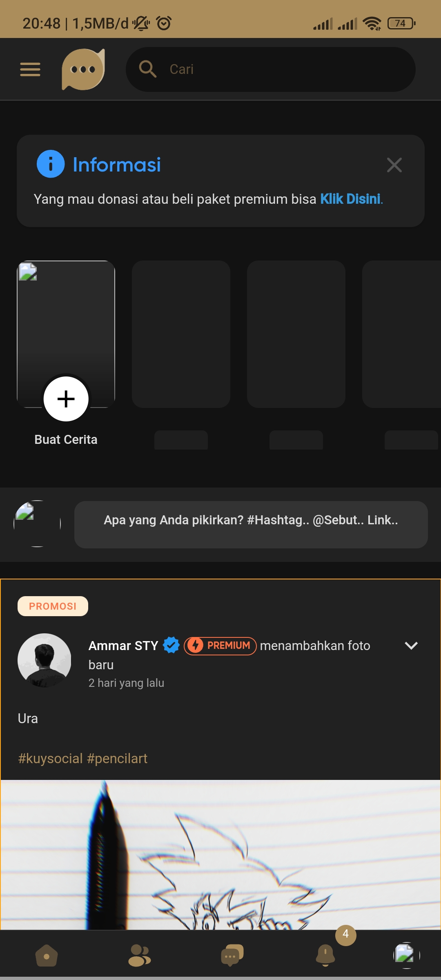
Task: Open notifications bell with badge 4
Action: click(x=325, y=955)
